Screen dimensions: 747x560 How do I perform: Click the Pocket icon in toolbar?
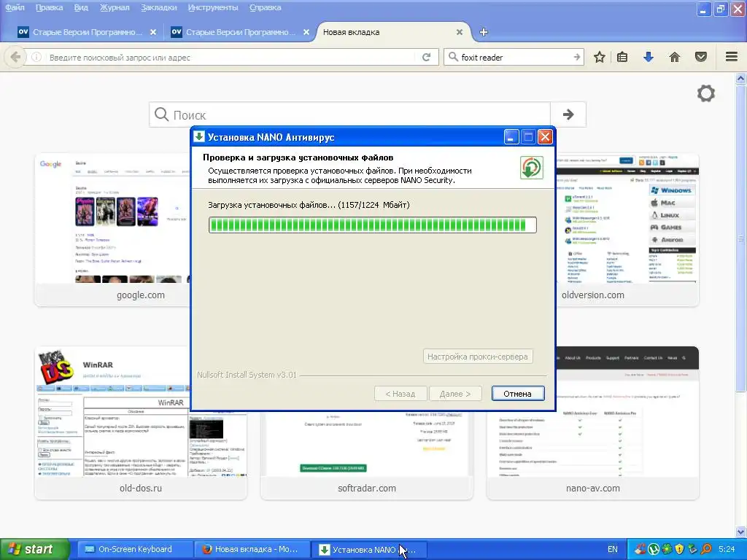coord(701,57)
